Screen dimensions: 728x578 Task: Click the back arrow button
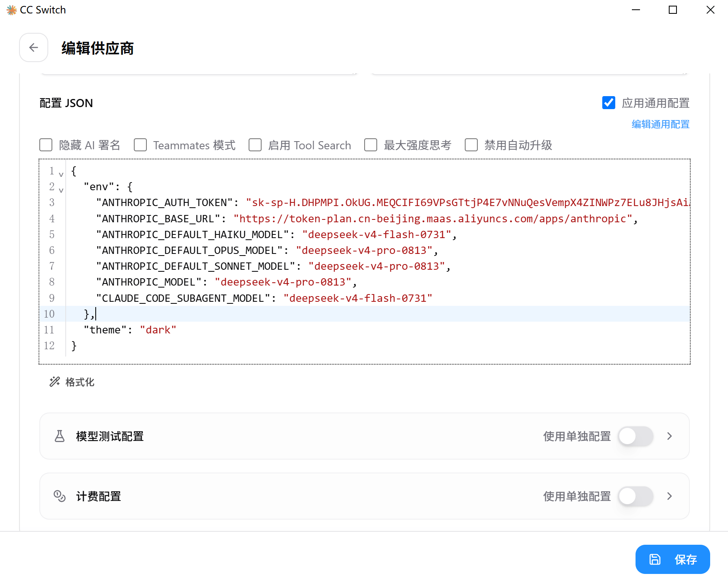(34, 47)
